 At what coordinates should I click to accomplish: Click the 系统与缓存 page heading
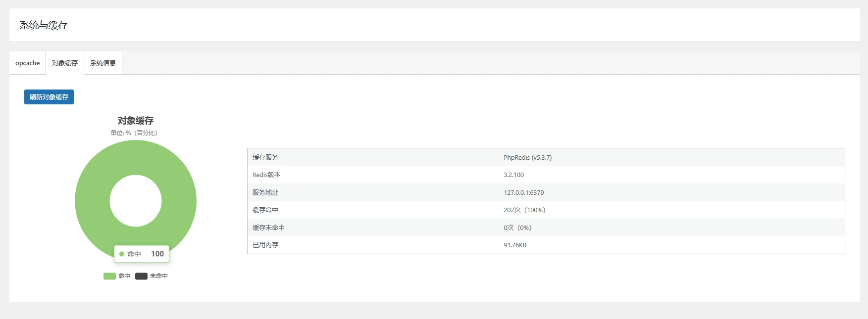44,25
